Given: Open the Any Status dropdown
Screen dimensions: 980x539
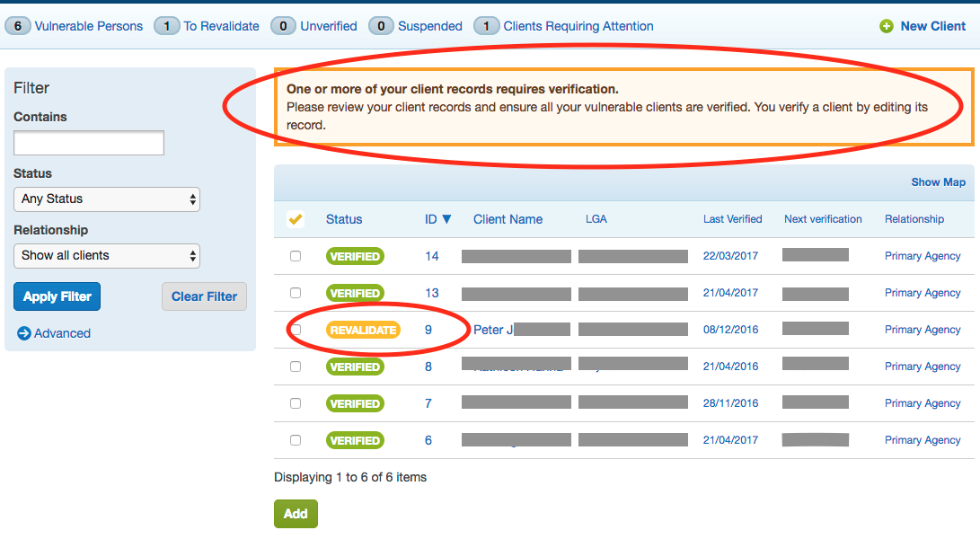Looking at the screenshot, I should (107, 199).
